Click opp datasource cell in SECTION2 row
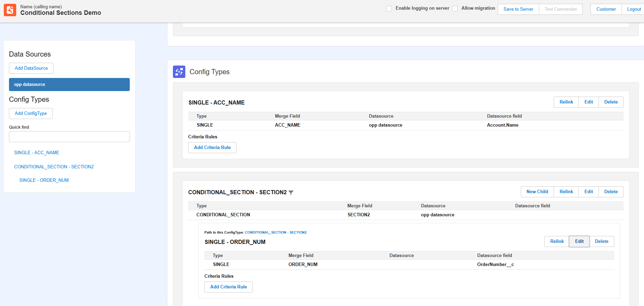 438,215
